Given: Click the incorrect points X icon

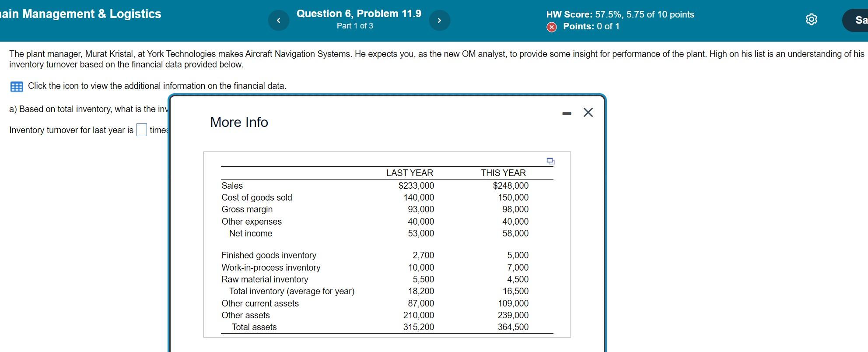Looking at the screenshot, I should (552, 27).
